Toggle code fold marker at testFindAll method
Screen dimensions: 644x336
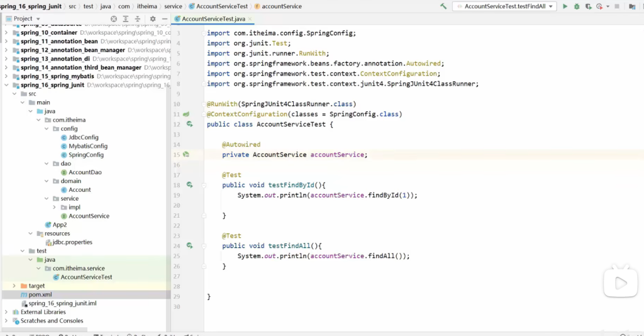coord(204,246)
